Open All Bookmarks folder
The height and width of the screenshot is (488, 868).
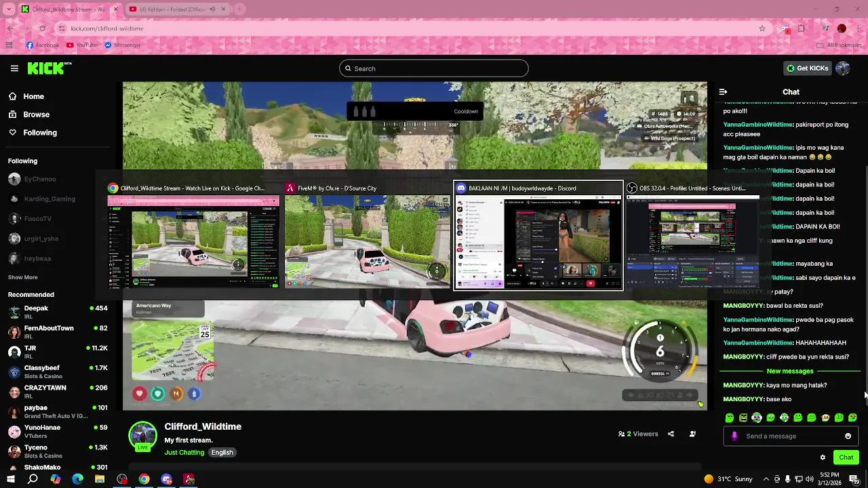839,45
